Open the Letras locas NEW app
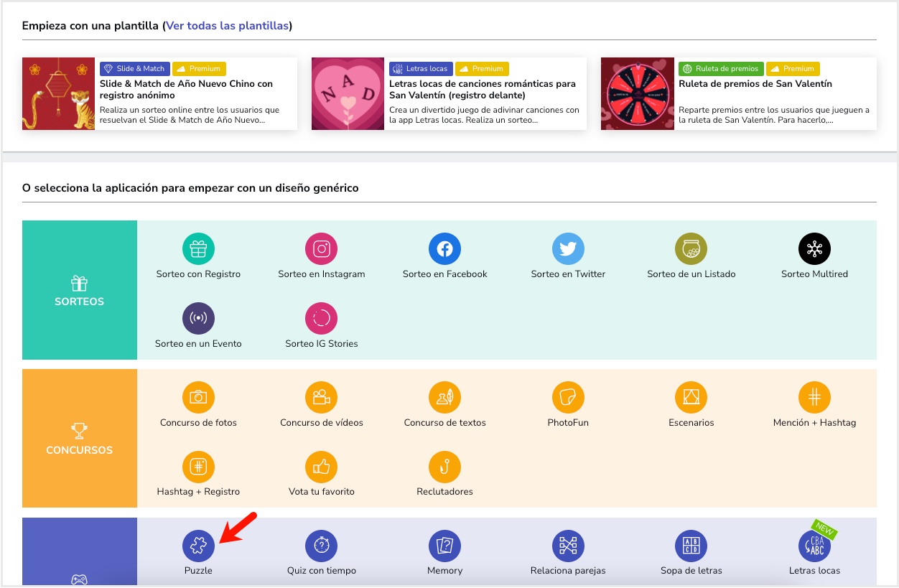 [814, 546]
